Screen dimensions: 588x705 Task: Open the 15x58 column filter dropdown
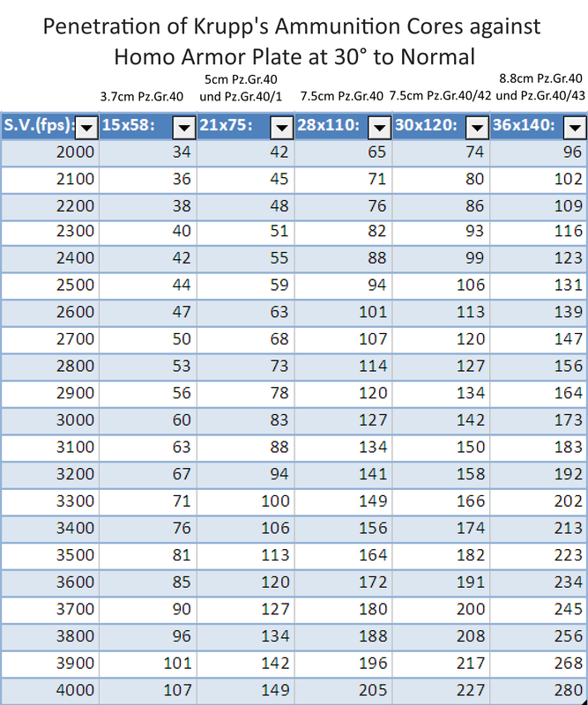click(x=184, y=128)
